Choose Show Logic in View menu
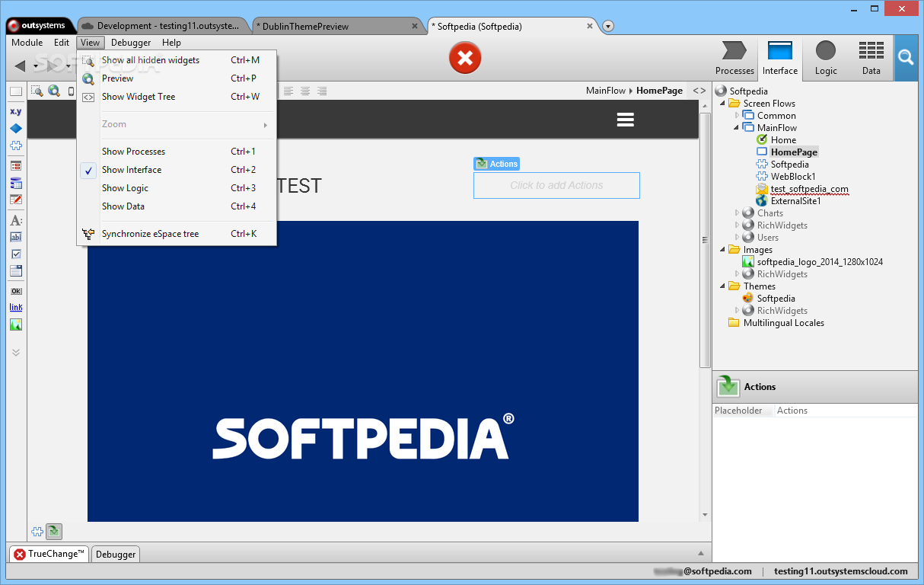This screenshot has height=585, width=924. [177, 188]
